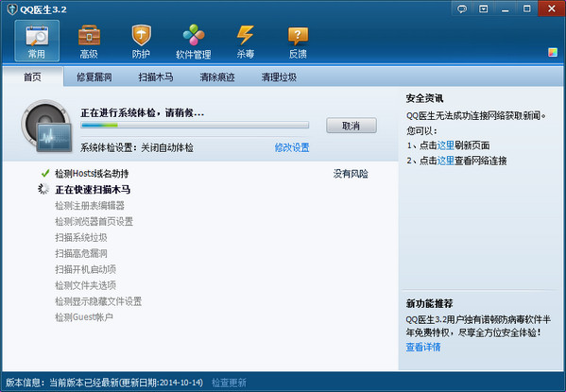Open the 常用 section icon

click(x=37, y=41)
